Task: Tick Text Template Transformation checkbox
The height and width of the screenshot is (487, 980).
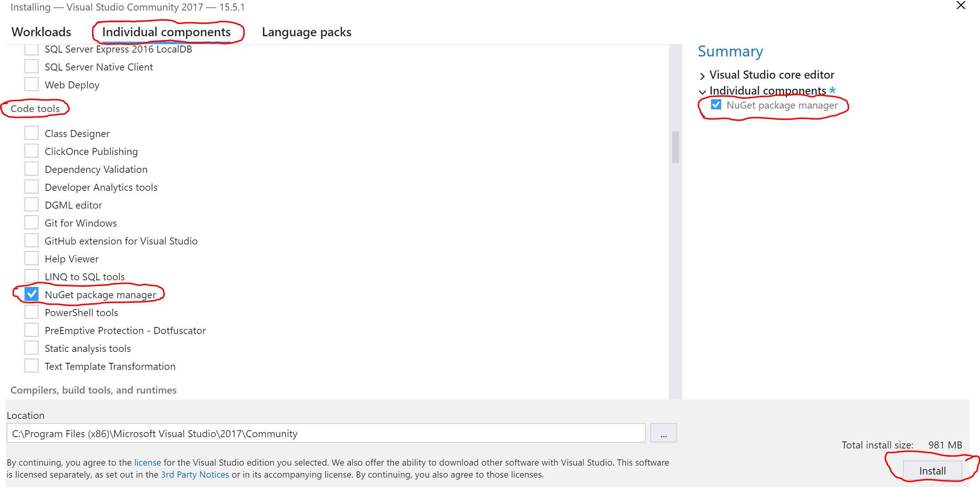Action: (32, 366)
